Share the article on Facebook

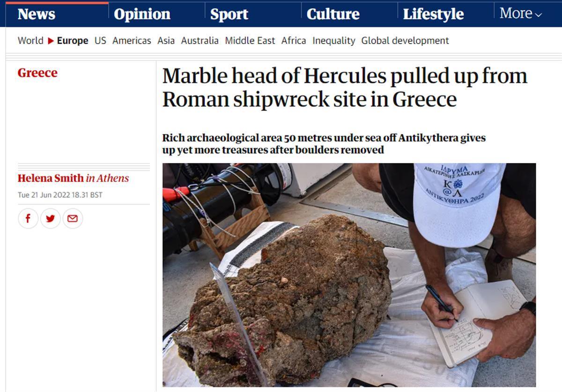(x=28, y=219)
